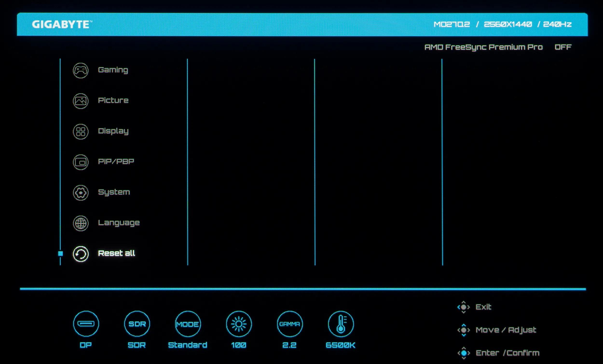This screenshot has width=603, height=364.
Task: Click the MODE picture mode icon
Action: point(188,324)
